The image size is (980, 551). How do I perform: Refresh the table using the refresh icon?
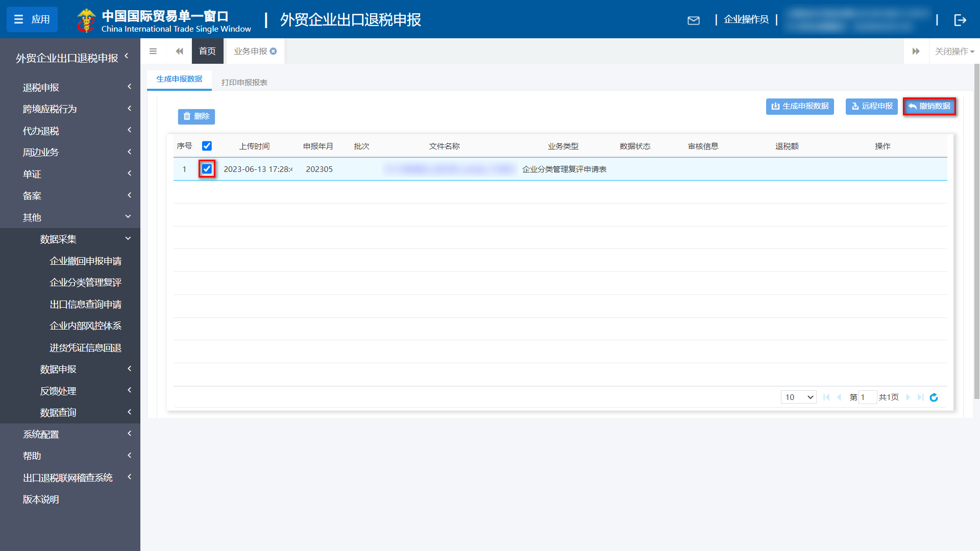point(934,397)
